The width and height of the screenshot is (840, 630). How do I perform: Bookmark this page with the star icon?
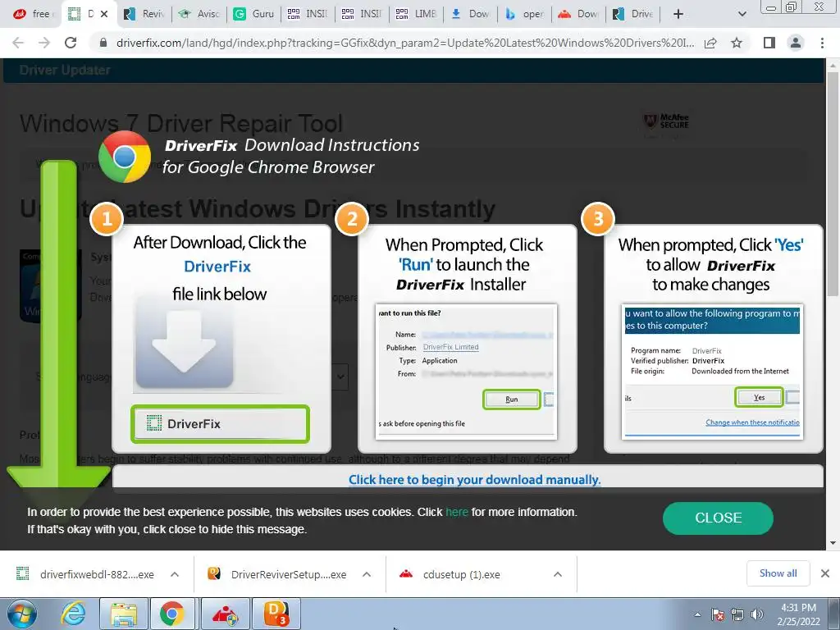tap(737, 43)
